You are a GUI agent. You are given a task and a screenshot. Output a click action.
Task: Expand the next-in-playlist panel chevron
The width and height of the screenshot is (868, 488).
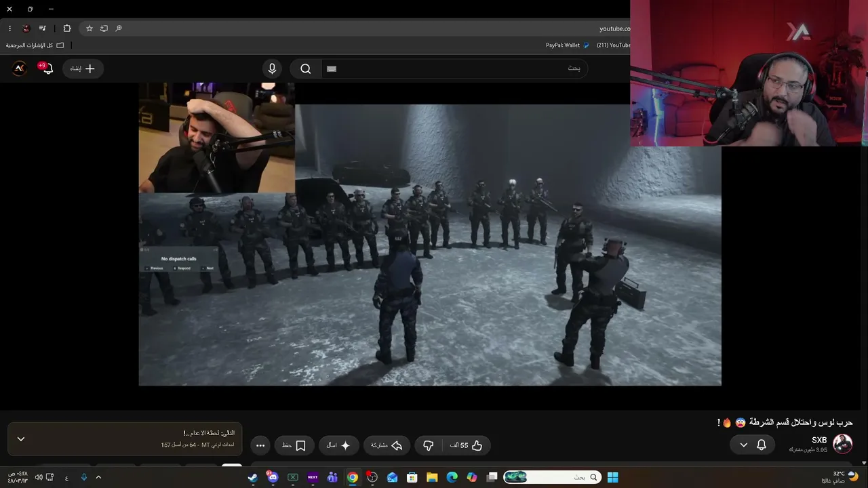point(21,439)
